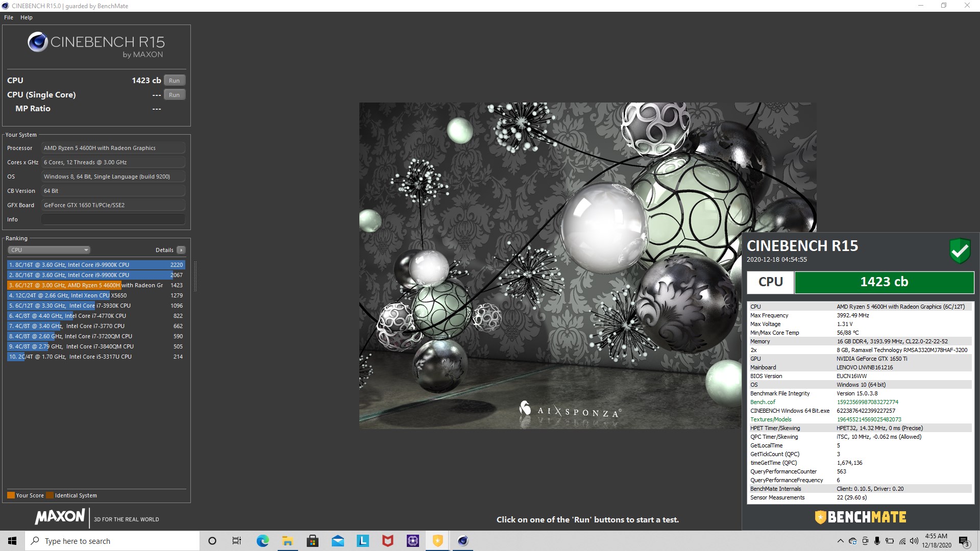Click the ranking panel resize grip
980x551 pixels.
[x=195, y=275]
